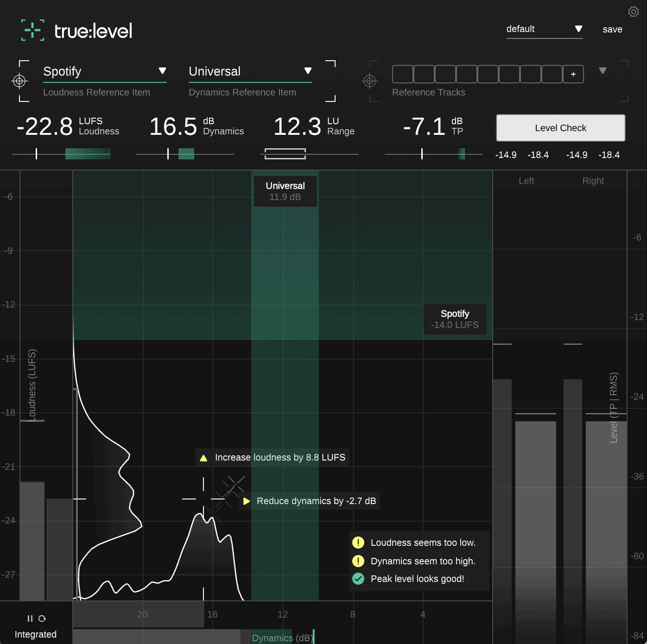Click the Spotify -14.0 LUFS target label

455,319
